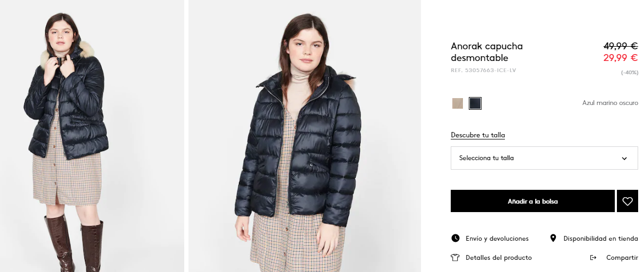Add item to wishlist with heart icon
The image size is (644, 272).
(x=628, y=201)
